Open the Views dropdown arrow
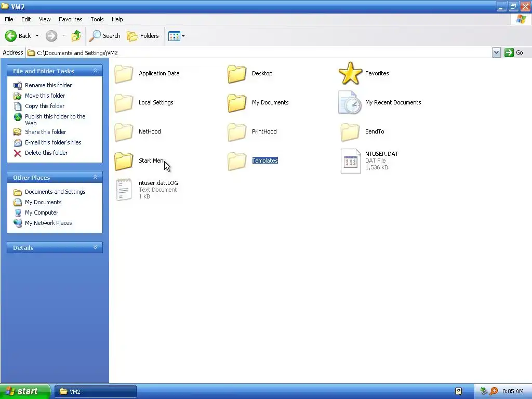 183,36
